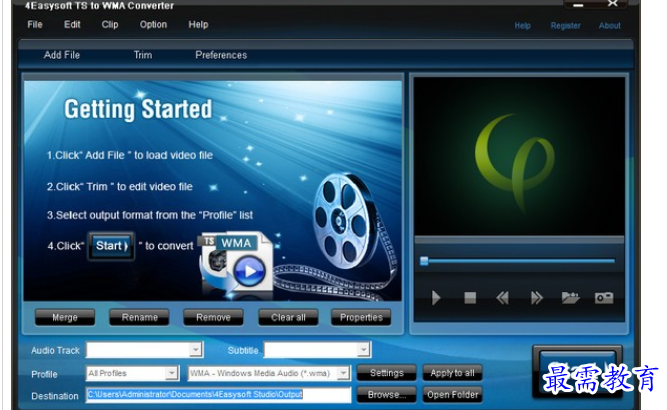
Task: Click the Rename button
Action: pos(140,317)
